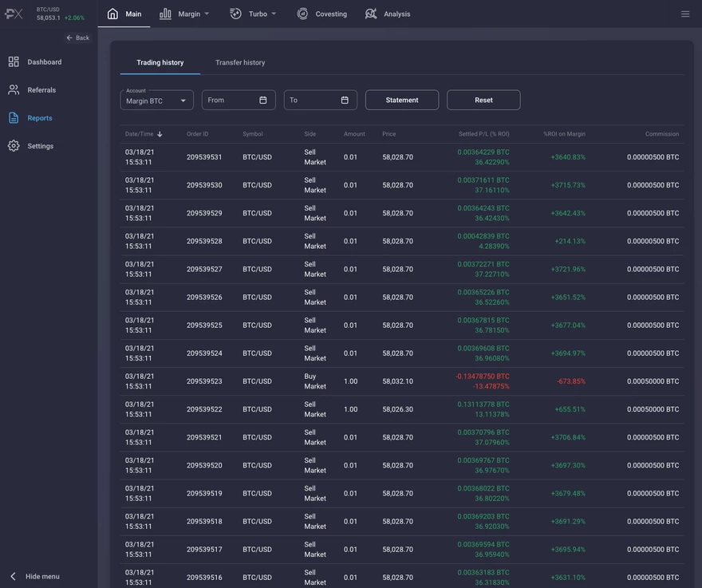Open the To date calendar icon

point(345,100)
